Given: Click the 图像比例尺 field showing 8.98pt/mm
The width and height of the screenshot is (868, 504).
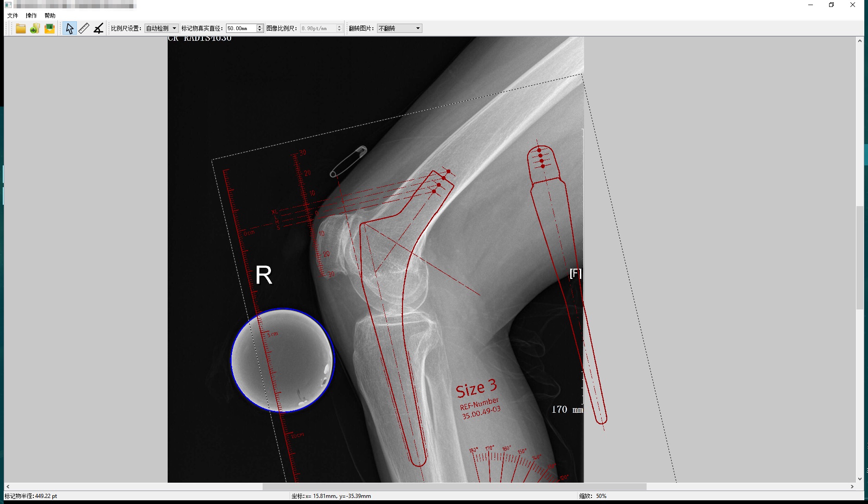Looking at the screenshot, I should tap(318, 28).
